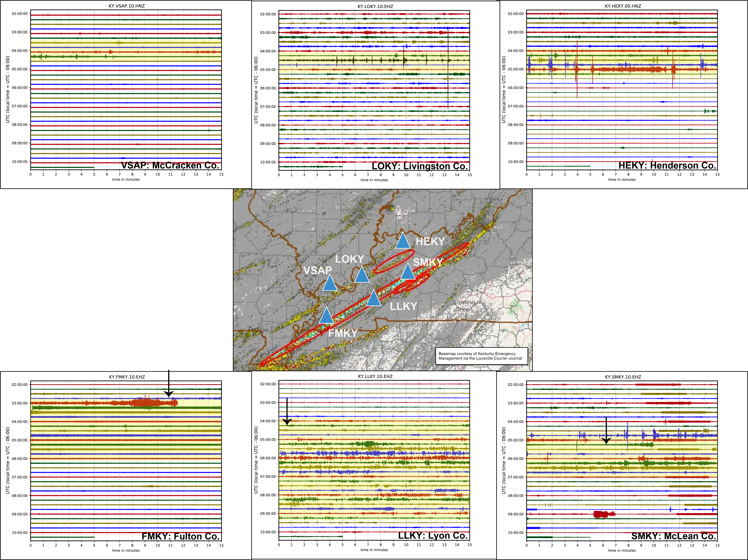The width and height of the screenshot is (748, 560).
Task: Click 'time in minutes' under the VSAP plot
Action: pyautogui.click(x=126, y=179)
